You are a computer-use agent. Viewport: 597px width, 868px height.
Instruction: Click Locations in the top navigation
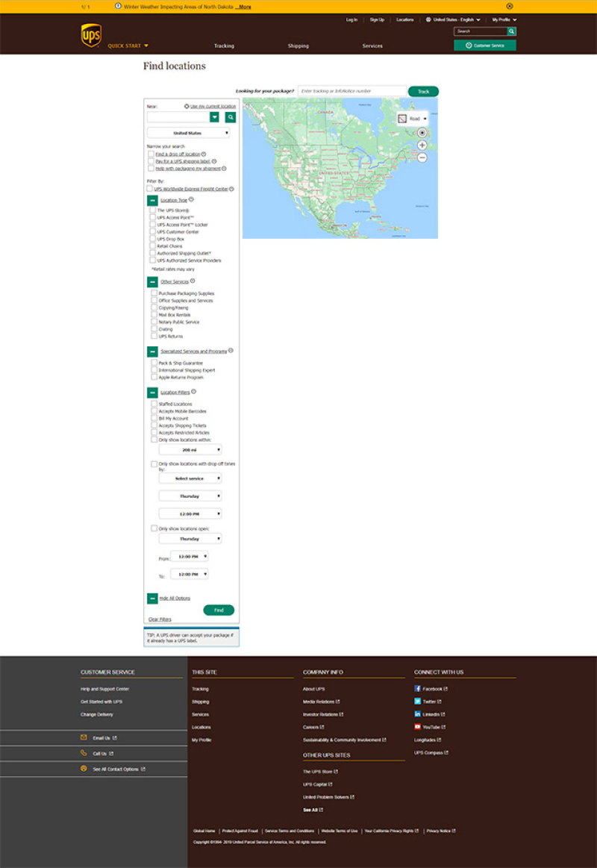405,19
